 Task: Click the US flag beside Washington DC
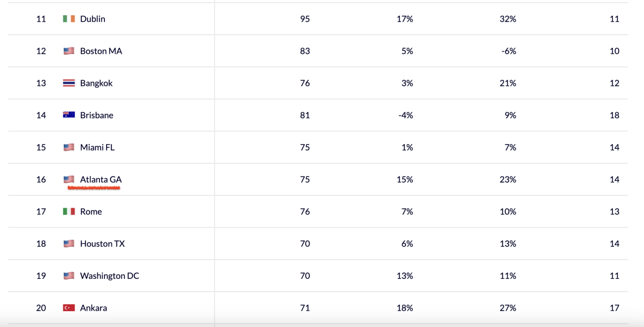coord(69,276)
